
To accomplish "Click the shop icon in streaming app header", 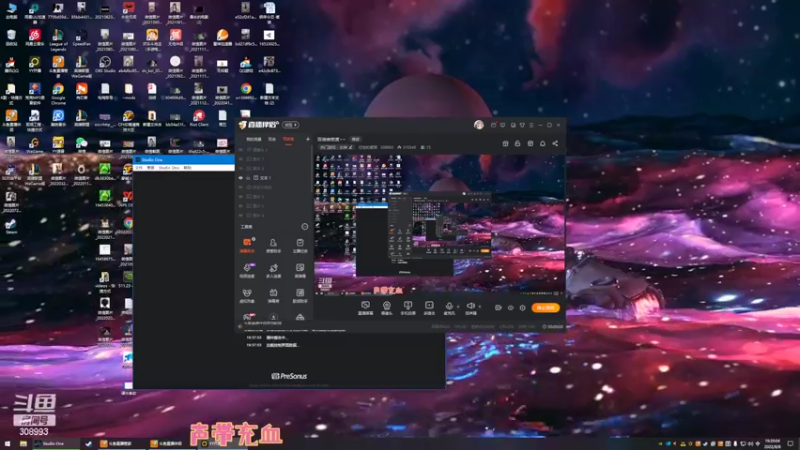I will pos(505,143).
